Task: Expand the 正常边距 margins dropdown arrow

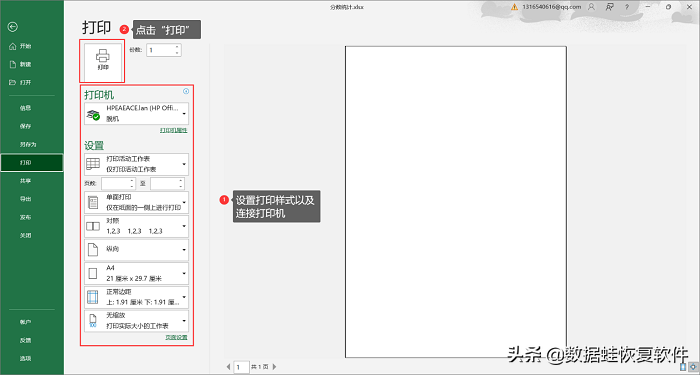Action: pos(184,297)
